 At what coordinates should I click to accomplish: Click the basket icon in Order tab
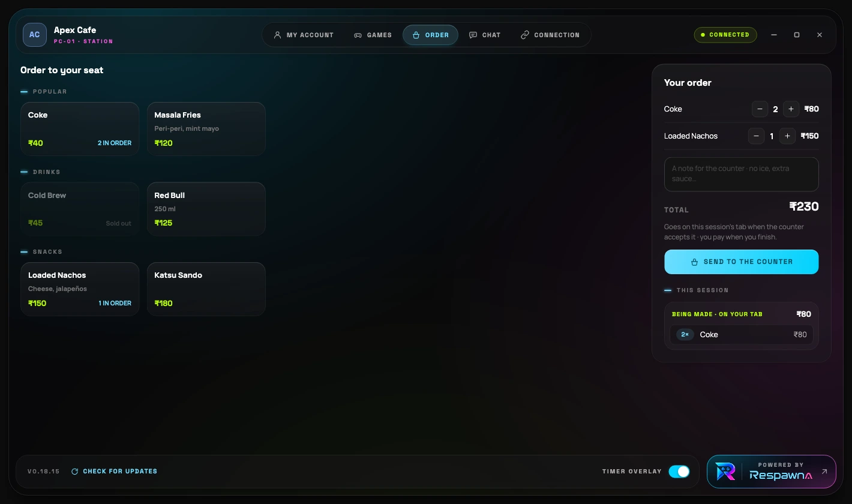(x=416, y=35)
